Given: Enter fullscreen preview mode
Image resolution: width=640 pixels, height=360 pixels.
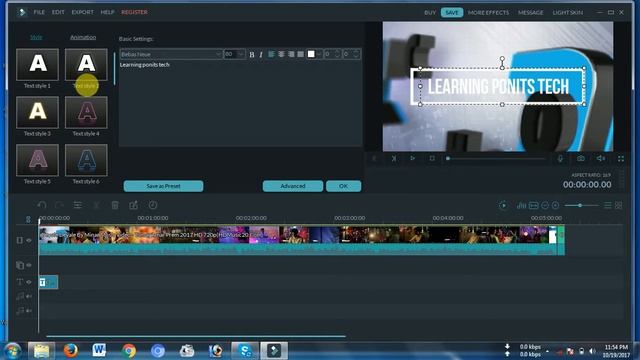Looking at the screenshot, I should click(x=621, y=158).
